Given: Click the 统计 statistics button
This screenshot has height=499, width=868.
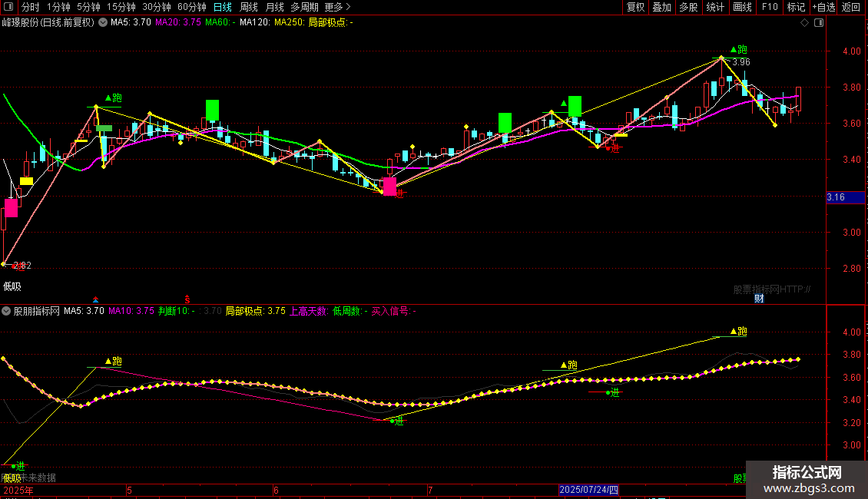Looking at the screenshot, I should point(715,7).
